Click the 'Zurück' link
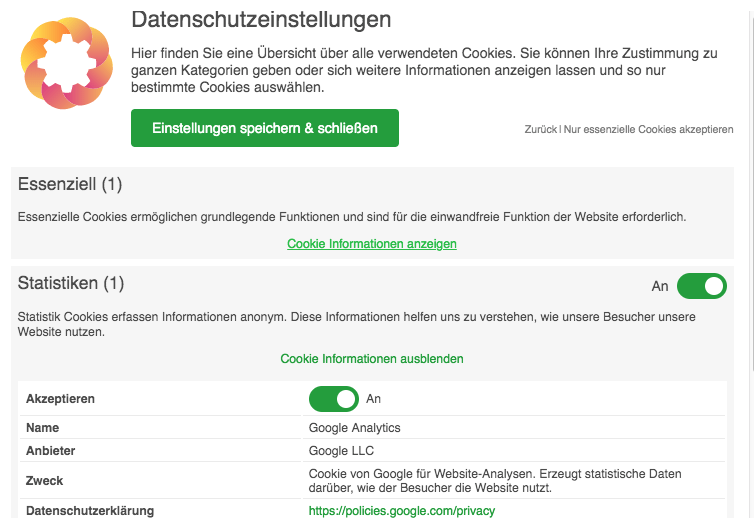 point(540,130)
